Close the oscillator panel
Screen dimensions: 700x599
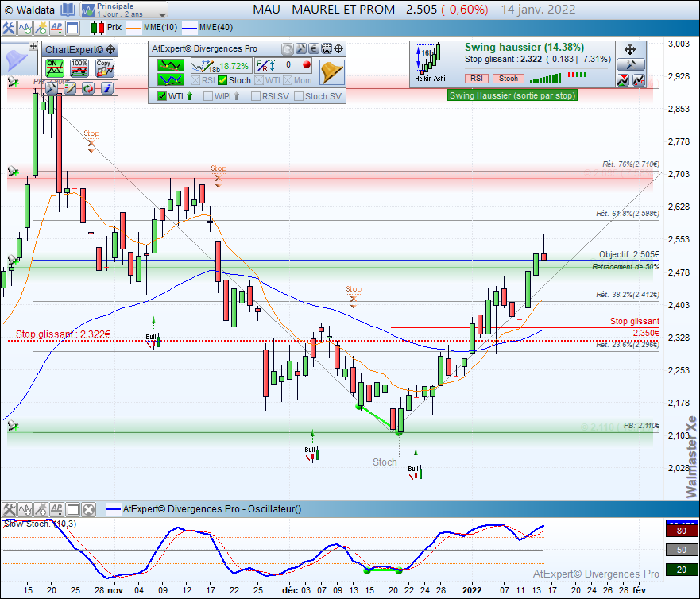click(89, 509)
